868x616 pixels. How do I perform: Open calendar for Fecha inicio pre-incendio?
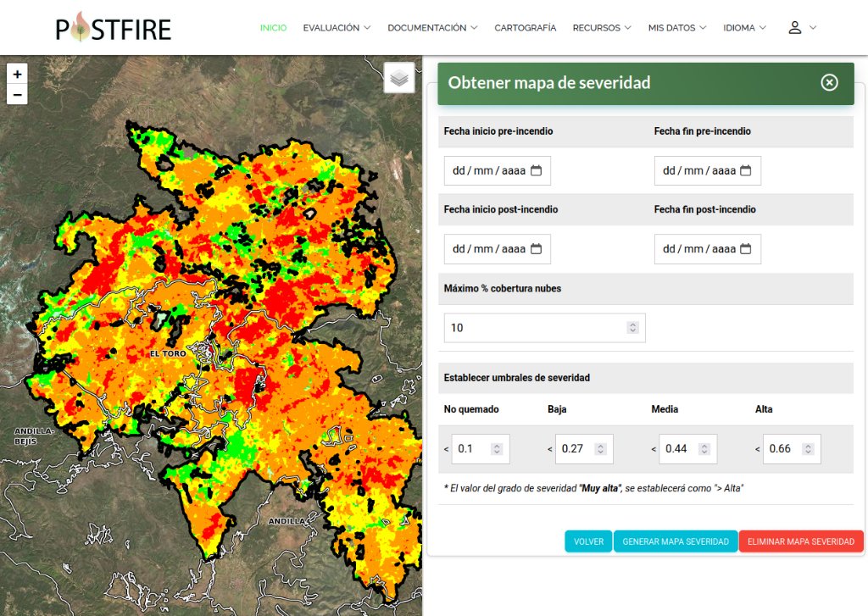click(536, 170)
